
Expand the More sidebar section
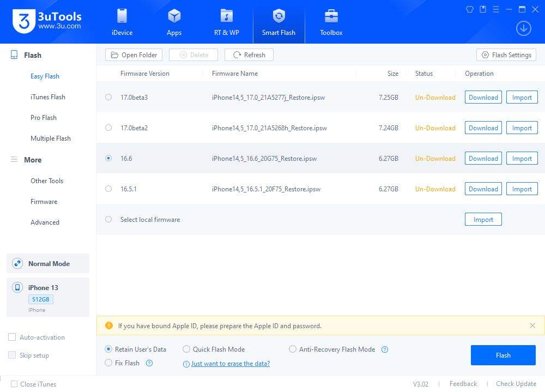pyautogui.click(x=32, y=160)
